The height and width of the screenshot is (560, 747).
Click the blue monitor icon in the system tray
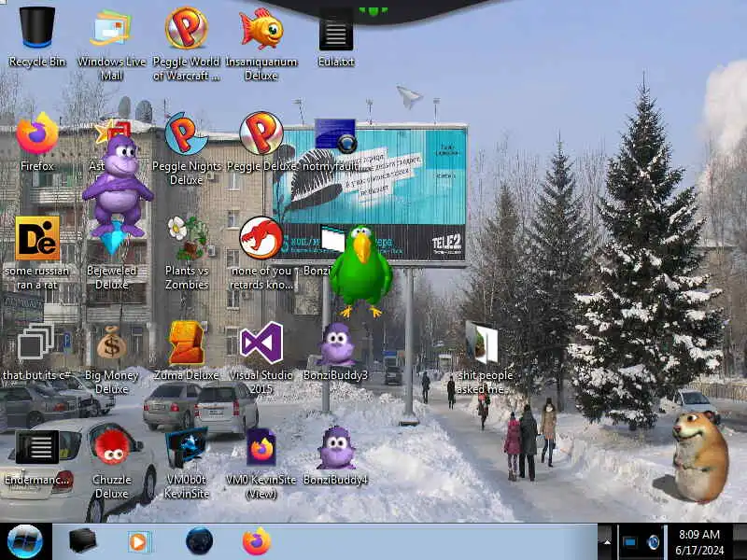coord(629,542)
